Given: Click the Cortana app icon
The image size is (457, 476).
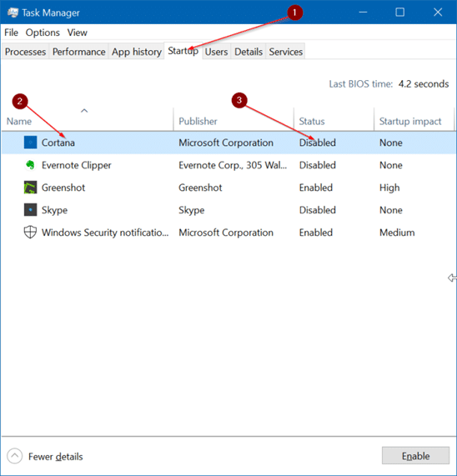Looking at the screenshot, I should point(30,143).
